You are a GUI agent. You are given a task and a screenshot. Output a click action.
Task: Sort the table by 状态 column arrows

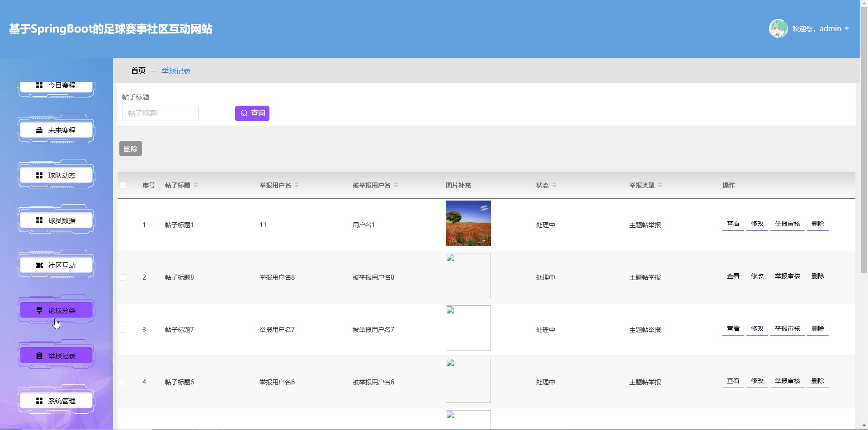pyautogui.click(x=554, y=185)
